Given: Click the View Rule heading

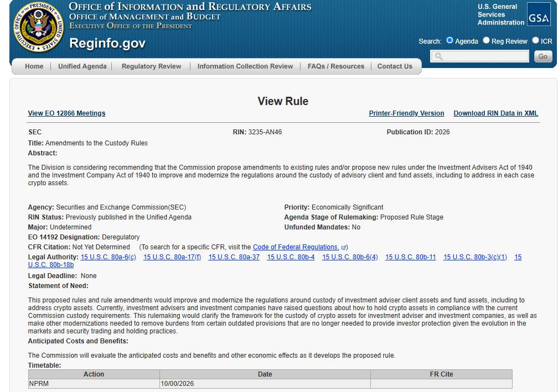Looking at the screenshot, I should pos(283,101).
